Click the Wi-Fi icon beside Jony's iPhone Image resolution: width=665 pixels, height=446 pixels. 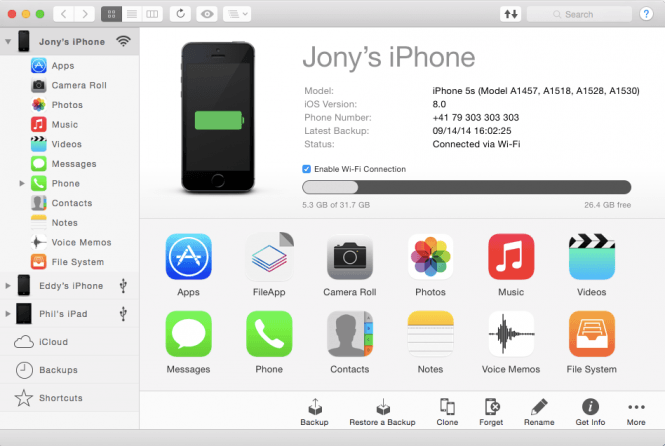click(x=123, y=41)
